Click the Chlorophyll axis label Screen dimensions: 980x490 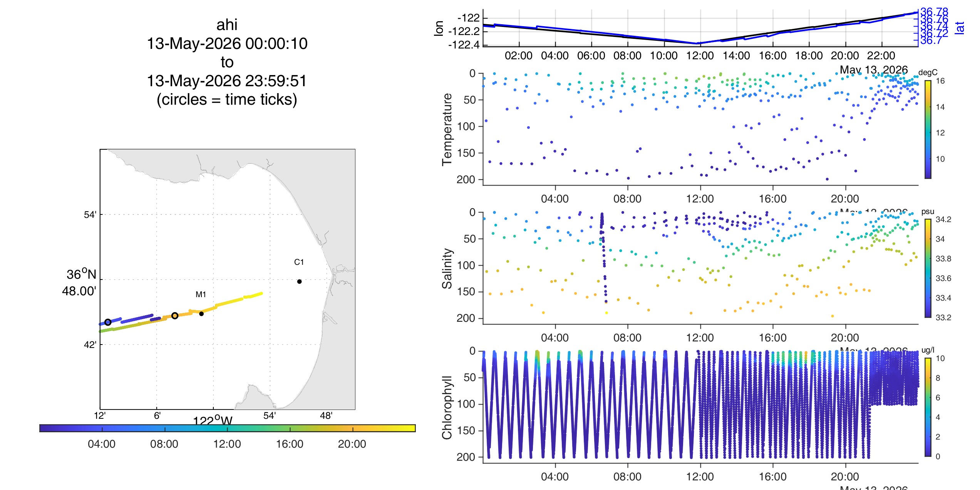[447, 407]
